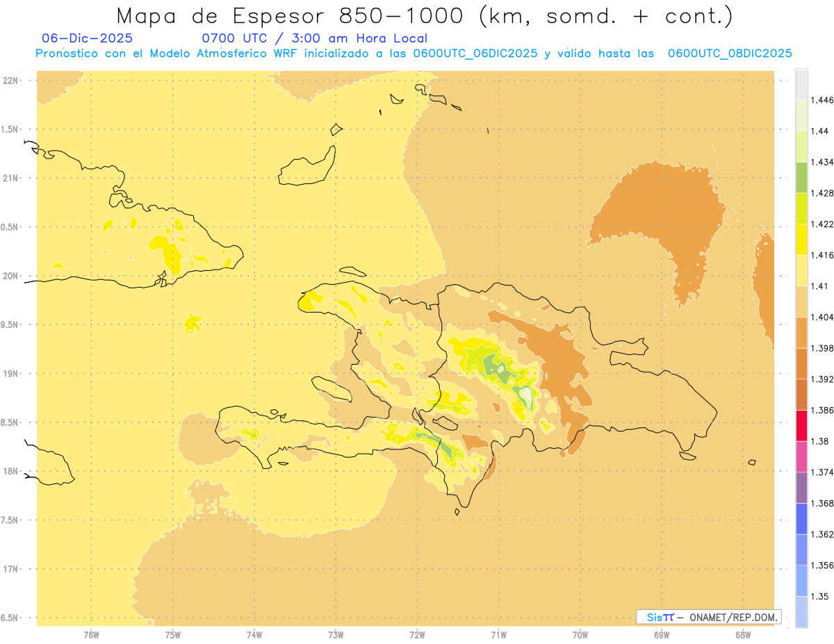The image size is (834, 644).
Task: Click the 70W longitude label
Action: click(x=580, y=634)
